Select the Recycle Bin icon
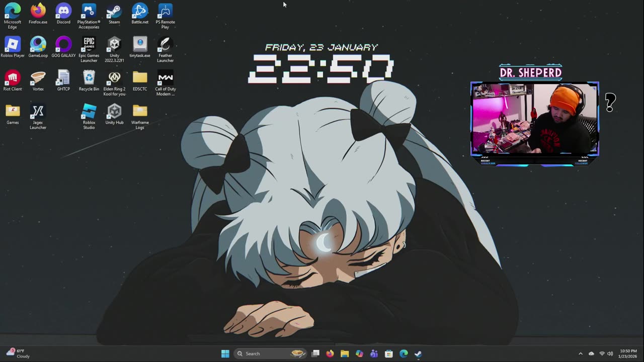 (x=89, y=81)
